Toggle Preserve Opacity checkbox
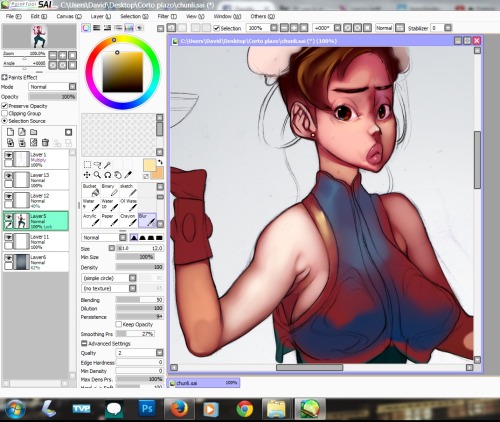The width and height of the screenshot is (500, 422). coord(5,106)
